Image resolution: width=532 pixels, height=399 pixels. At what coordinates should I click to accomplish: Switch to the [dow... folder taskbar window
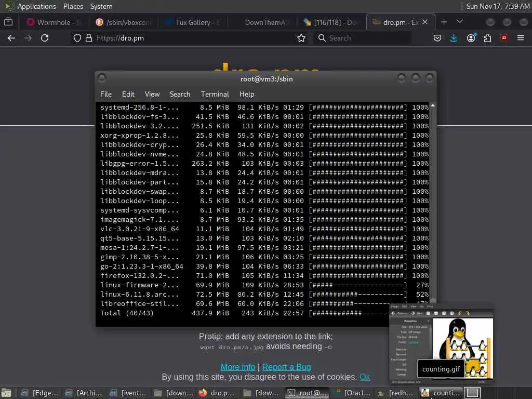pyautogui.click(x=262, y=393)
